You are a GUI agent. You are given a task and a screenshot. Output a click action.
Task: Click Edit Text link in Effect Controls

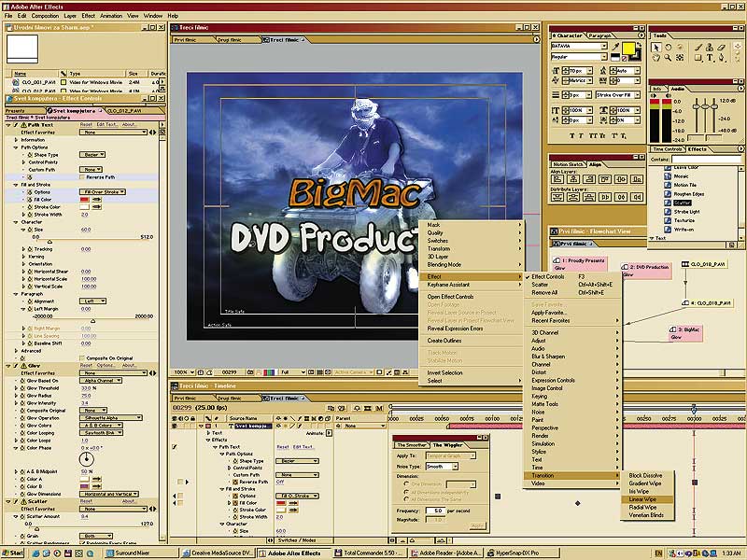point(106,125)
